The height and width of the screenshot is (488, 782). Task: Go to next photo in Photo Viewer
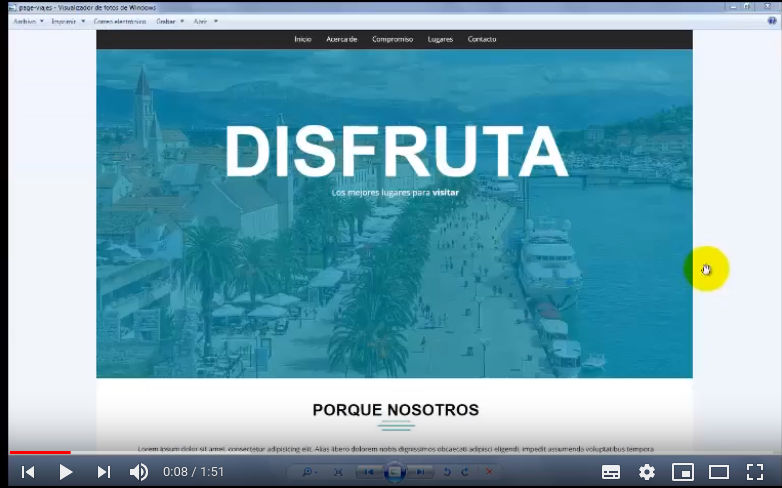coord(420,472)
